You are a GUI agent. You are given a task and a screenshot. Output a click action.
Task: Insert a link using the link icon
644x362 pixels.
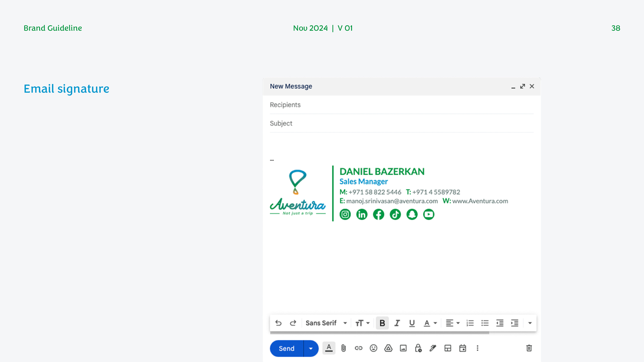pos(358,348)
